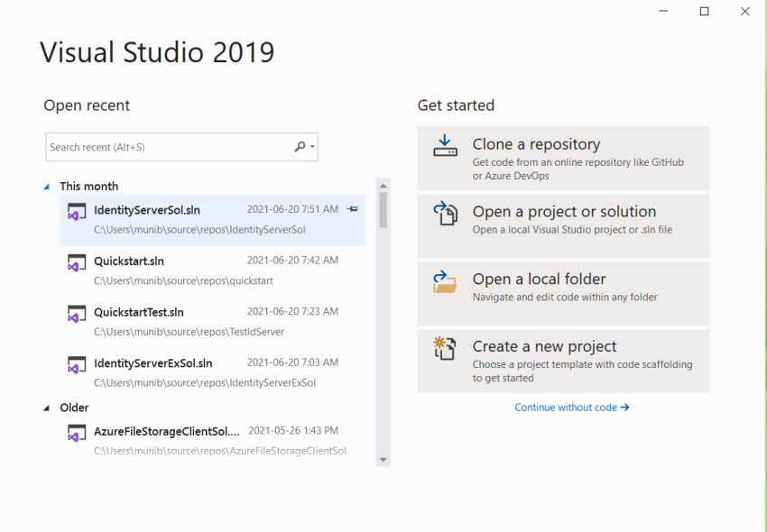Screen dimensions: 767x532
Task: Click the Open a project or solution icon
Action: click(445, 213)
